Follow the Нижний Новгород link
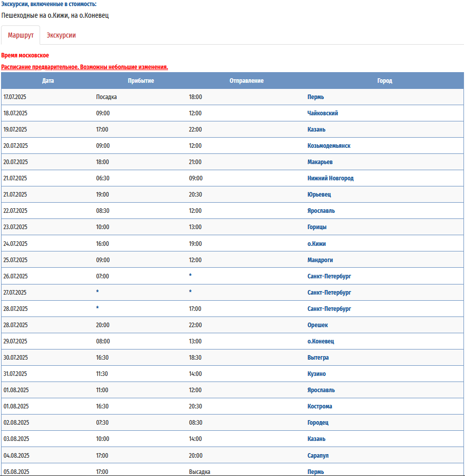 point(330,178)
